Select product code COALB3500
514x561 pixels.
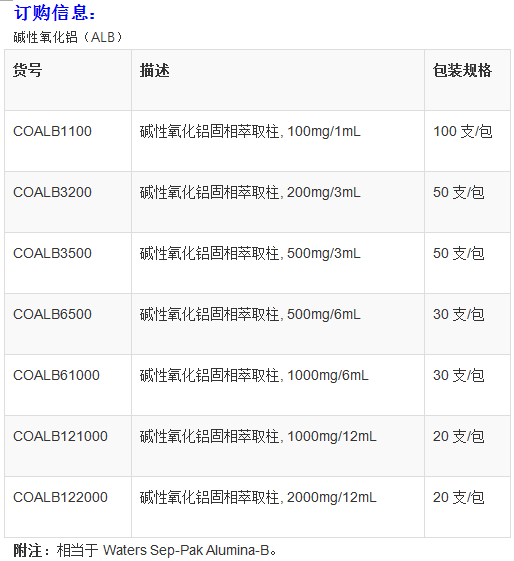pos(53,253)
